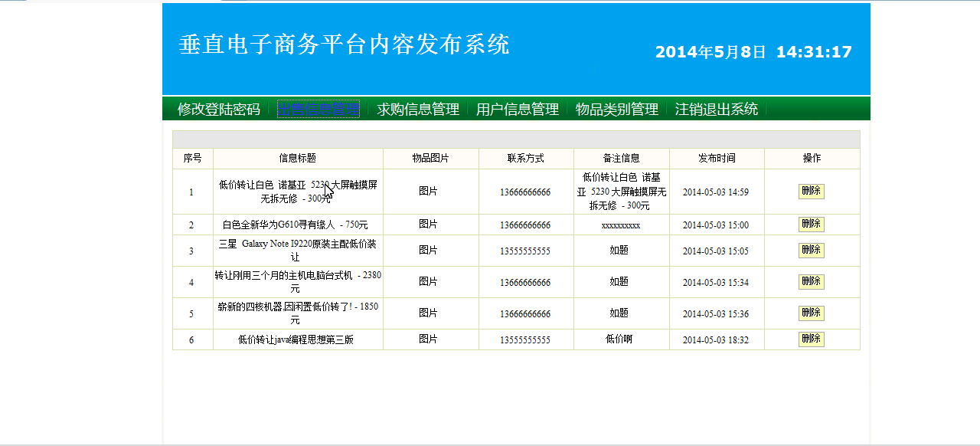This screenshot has height=446, width=980.
Task: Select title 白色全新华为G610寻有缘人 - 750元
Action: (296, 225)
